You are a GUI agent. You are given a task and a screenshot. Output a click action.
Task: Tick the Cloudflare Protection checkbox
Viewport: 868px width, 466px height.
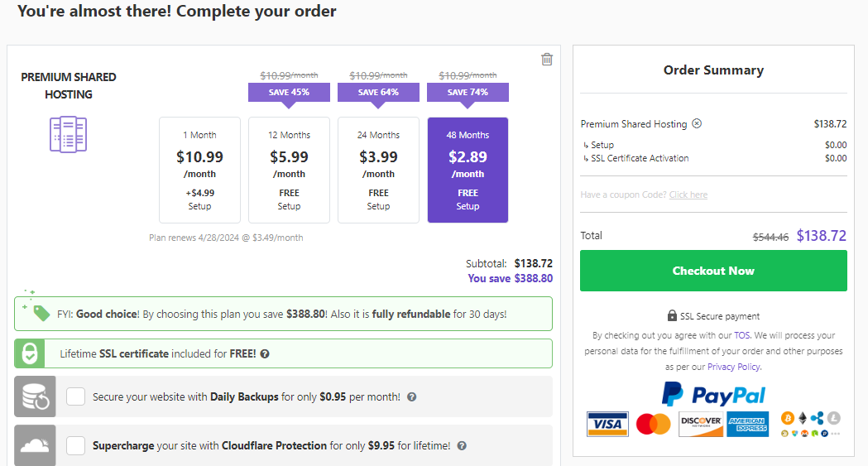[x=75, y=445]
